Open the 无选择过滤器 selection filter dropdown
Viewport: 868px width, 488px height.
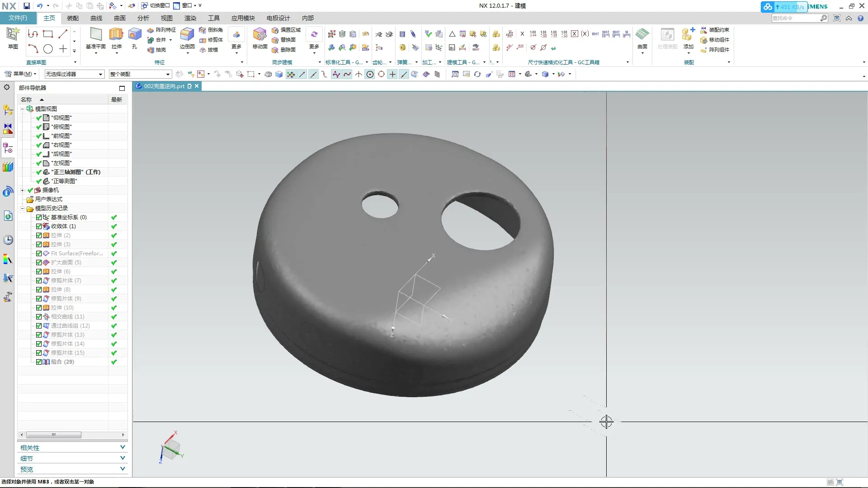click(x=74, y=74)
